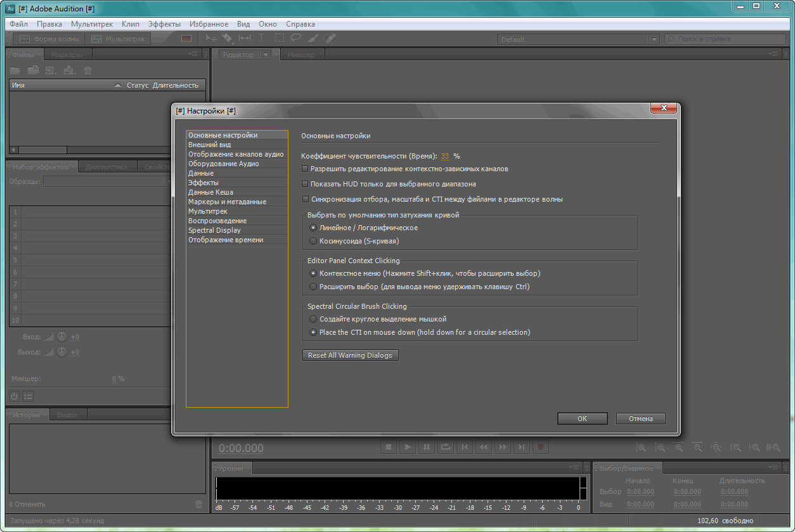Click the Razor tool icon

(228, 38)
